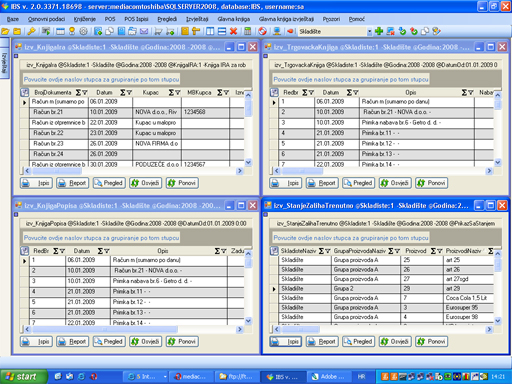Select cell 'Primka nabava br.6' in KnjigaPopisa
512x384 pixels.
pos(170,281)
